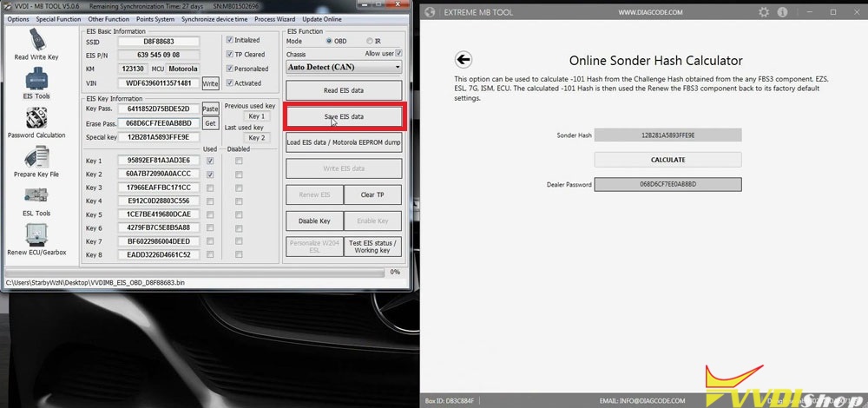Click Test EIS status / Working key button
Image resolution: width=868 pixels, height=408 pixels.
[x=372, y=247]
